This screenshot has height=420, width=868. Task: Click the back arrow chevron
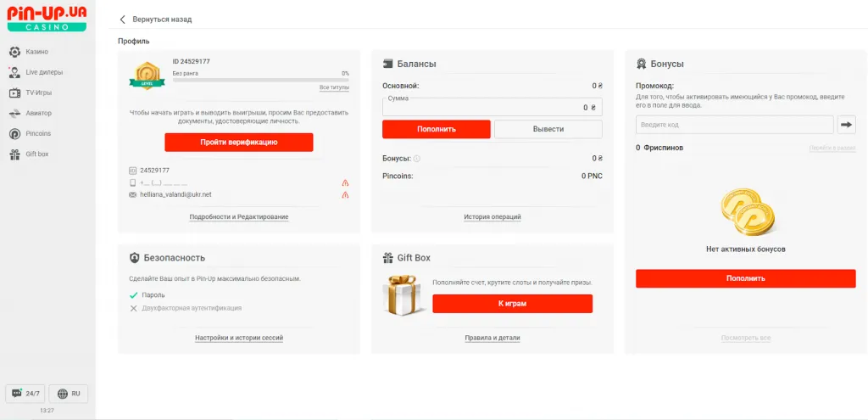coord(122,20)
